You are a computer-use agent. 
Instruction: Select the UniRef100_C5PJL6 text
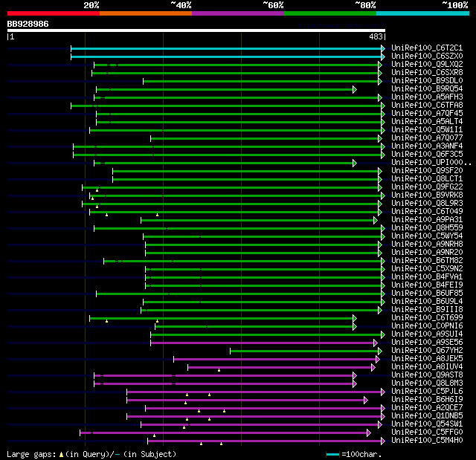click(427, 392)
